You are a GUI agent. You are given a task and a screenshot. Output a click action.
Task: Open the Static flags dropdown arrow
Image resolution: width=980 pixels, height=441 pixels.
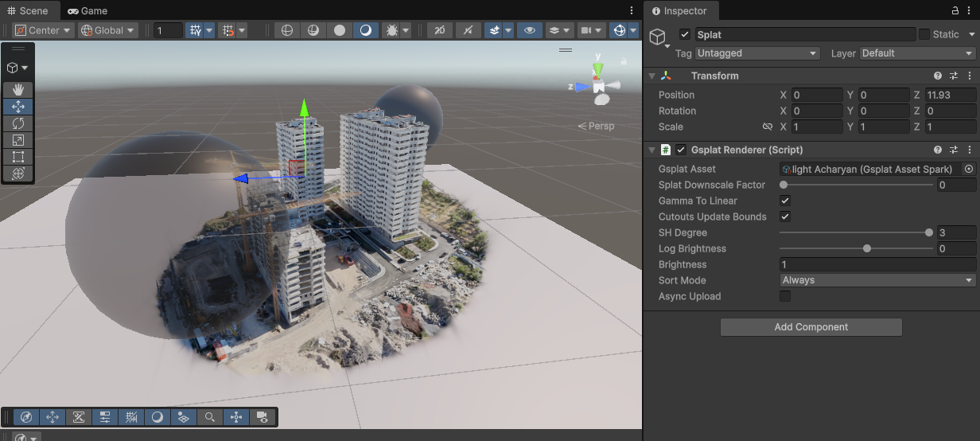pyautogui.click(x=971, y=34)
